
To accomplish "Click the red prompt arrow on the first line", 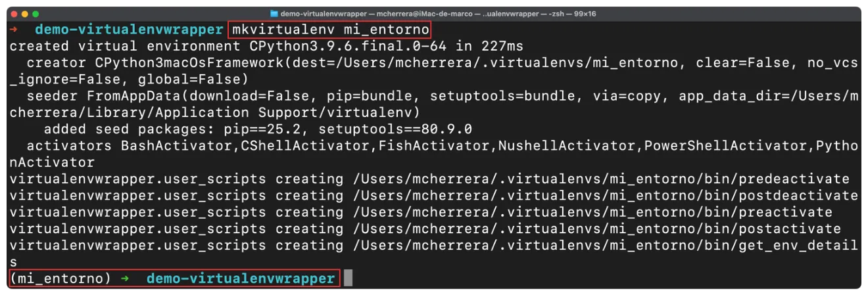I will click(14, 30).
